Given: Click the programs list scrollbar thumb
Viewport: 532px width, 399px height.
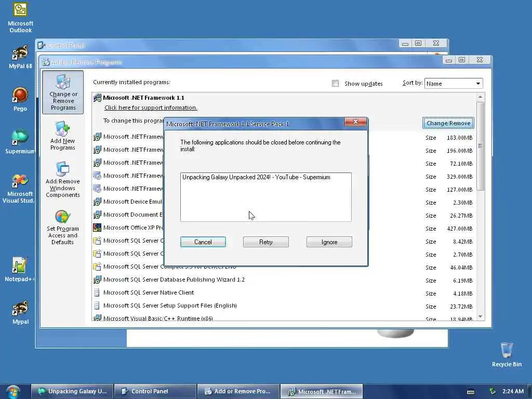Looking at the screenshot, I should coord(480,146).
